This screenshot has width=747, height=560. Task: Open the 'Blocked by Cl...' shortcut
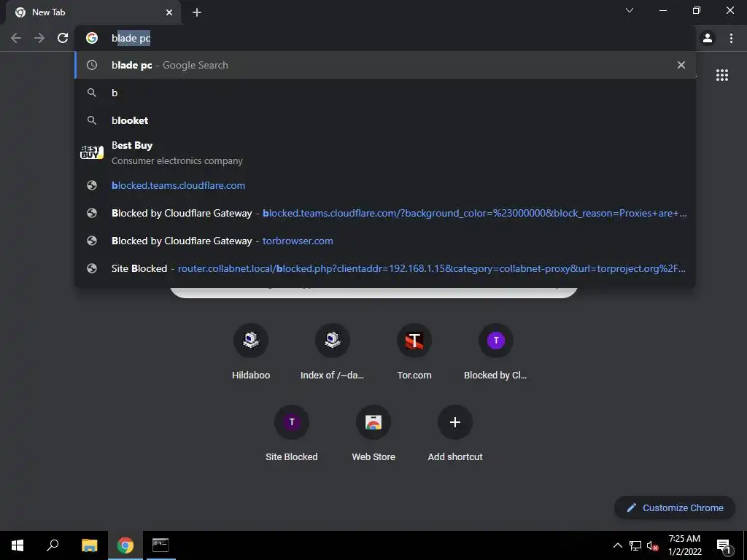click(x=496, y=351)
